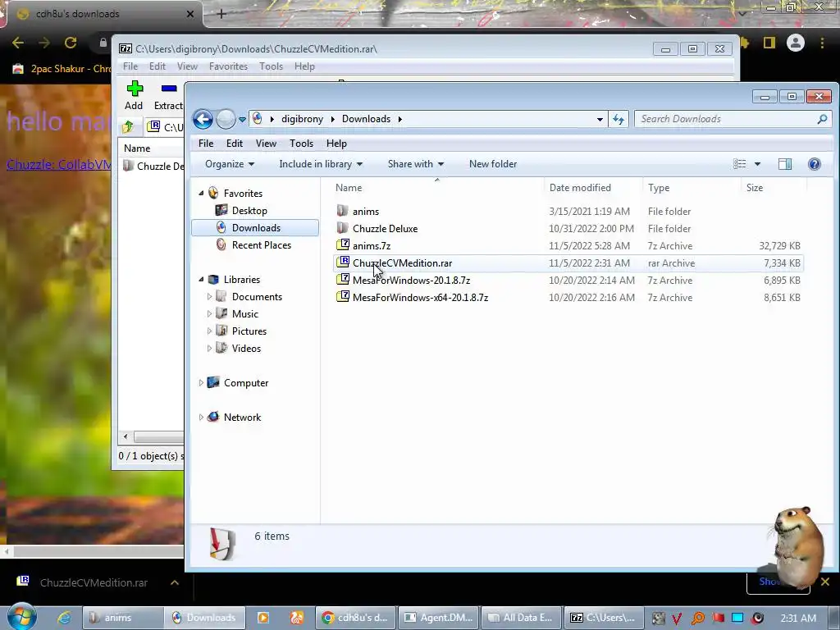
Task: Collapse the Libraries tree group
Action: coord(202,280)
